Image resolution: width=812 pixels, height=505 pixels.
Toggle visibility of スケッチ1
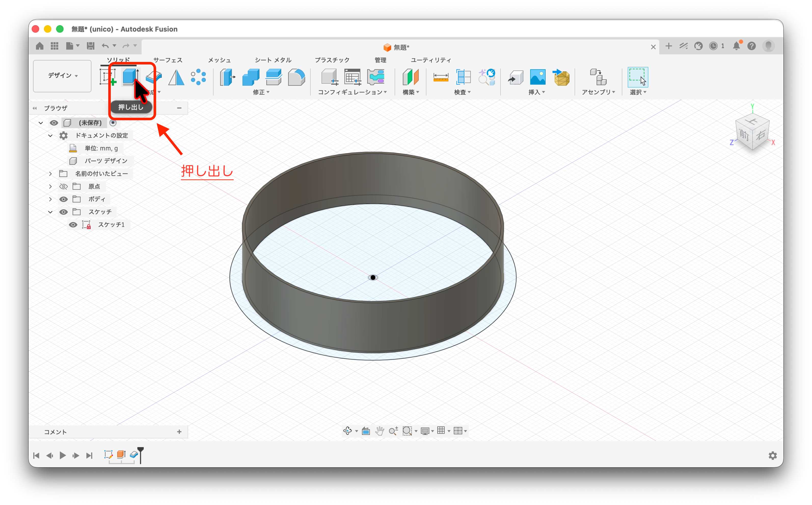pos(73,225)
